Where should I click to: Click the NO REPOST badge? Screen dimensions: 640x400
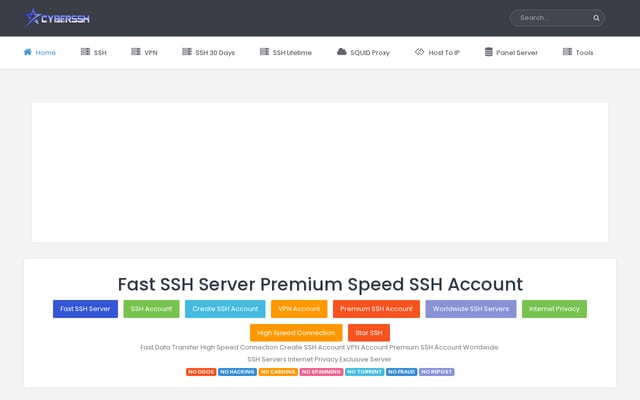tap(436, 372)
